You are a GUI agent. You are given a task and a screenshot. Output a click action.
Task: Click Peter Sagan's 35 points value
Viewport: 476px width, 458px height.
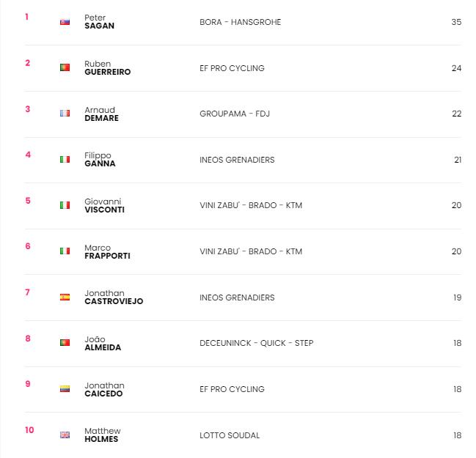(x=456, y=22)
